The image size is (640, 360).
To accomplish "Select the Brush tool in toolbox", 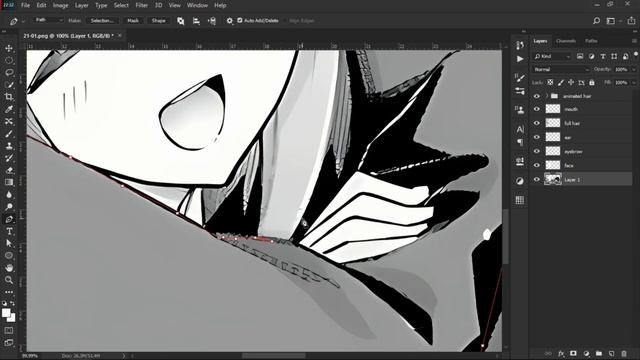I will [9, 134].
